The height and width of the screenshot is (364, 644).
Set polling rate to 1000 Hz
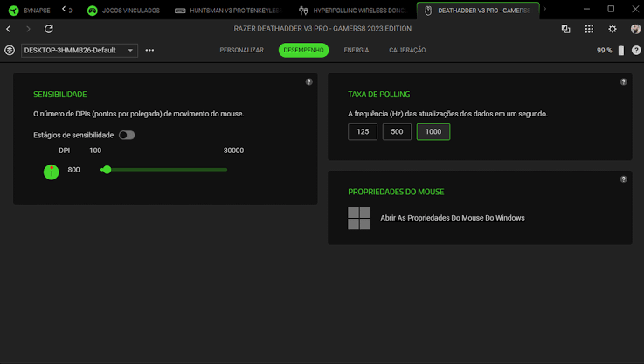433,131
